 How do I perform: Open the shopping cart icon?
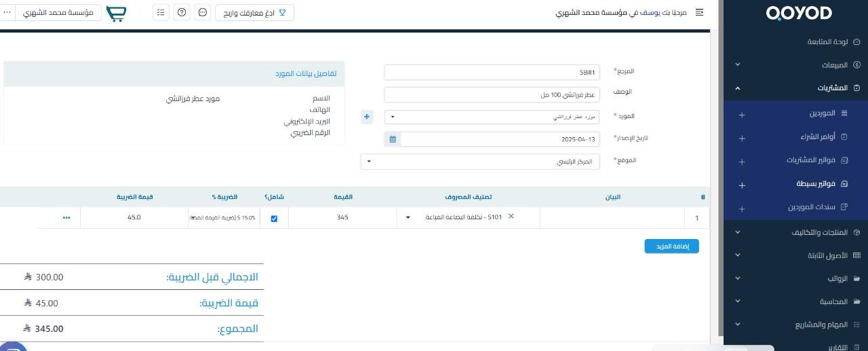pyautogui.click(x=117, y=13)
